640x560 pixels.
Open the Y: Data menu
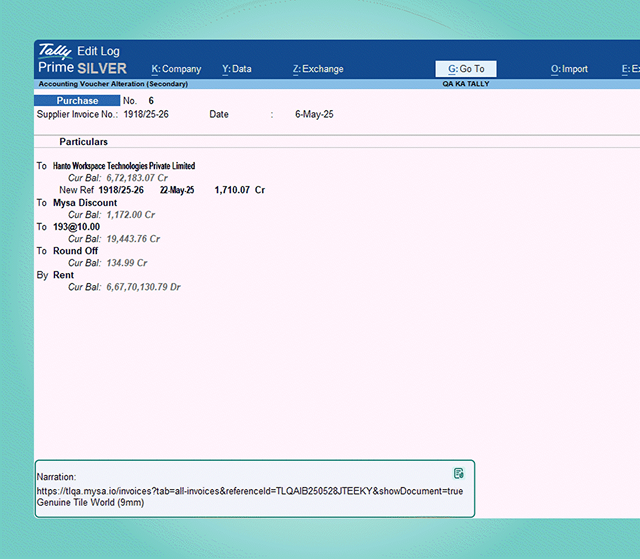237,69
